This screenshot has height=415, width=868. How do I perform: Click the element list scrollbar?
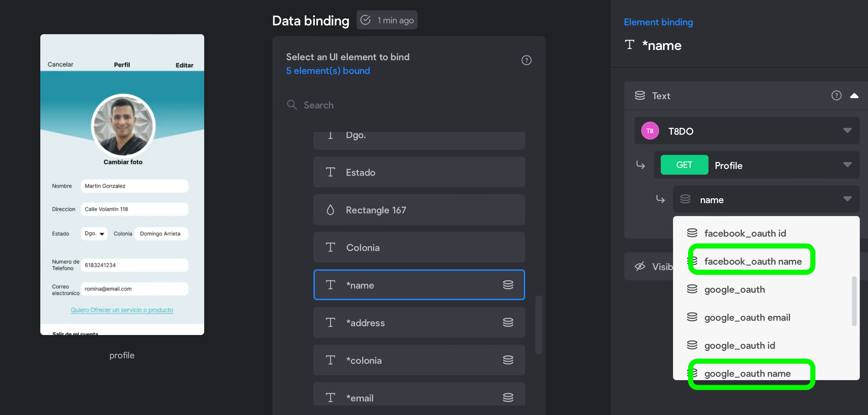[x=538, y=325]
